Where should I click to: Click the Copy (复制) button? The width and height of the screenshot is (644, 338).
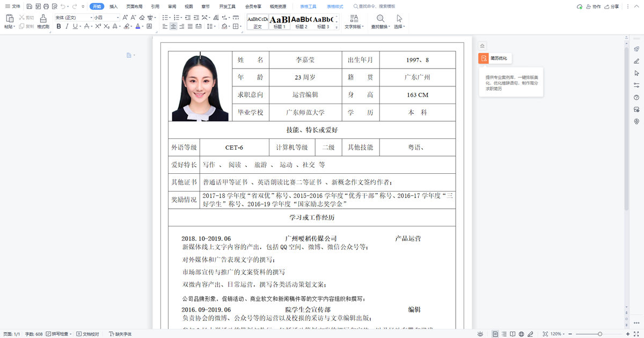tap(27, 26)
